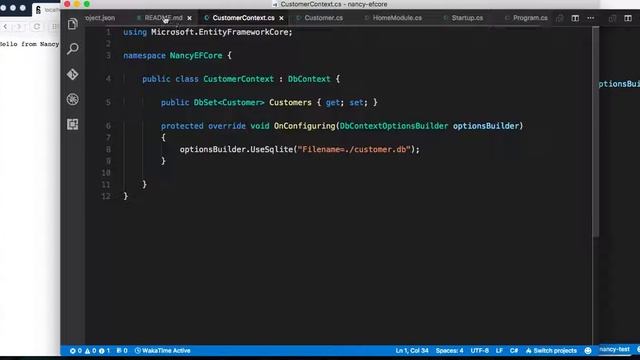Click the "UseSqlite" method call
Screen dimensions: 640x360
tap(271, 149)
